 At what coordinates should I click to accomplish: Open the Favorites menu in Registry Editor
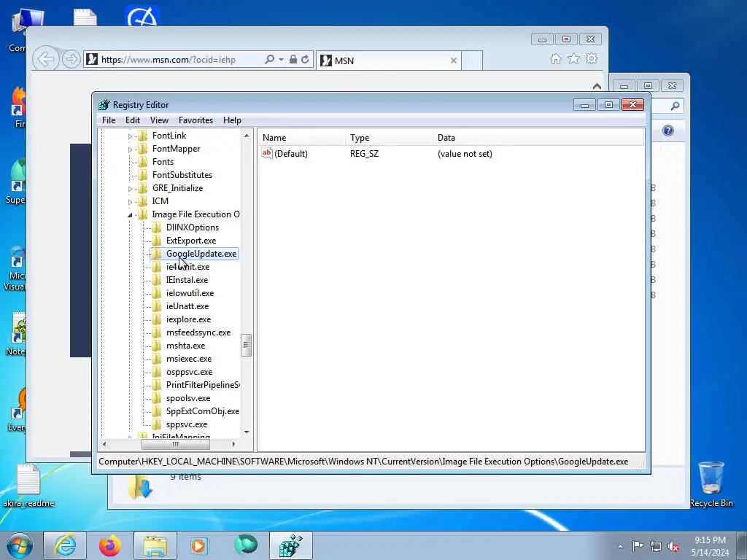pyautogui.click(x=196, y=120)
